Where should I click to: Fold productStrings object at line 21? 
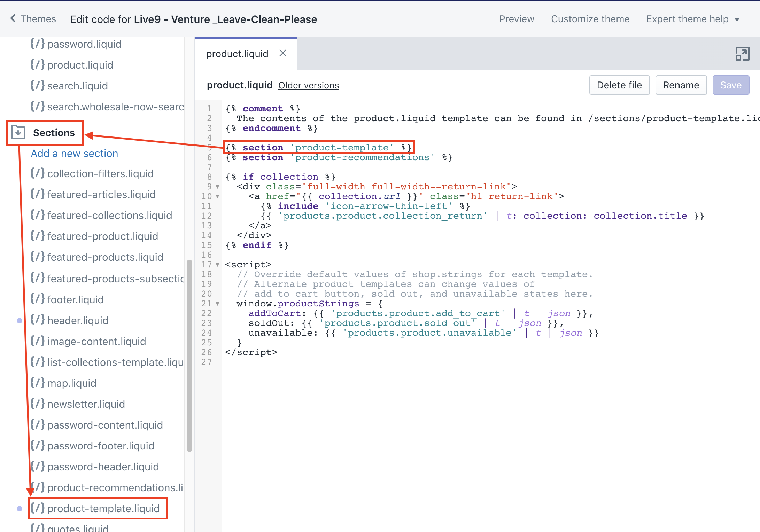(x=217, y=304)
